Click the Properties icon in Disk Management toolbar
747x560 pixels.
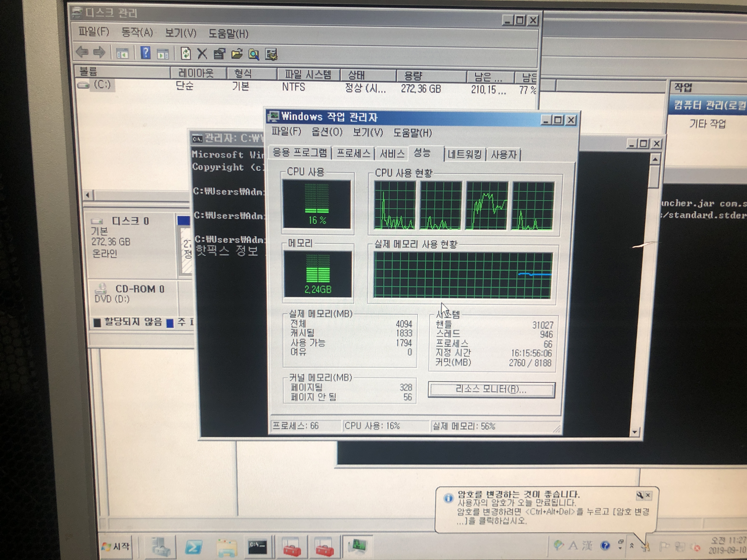220,54
